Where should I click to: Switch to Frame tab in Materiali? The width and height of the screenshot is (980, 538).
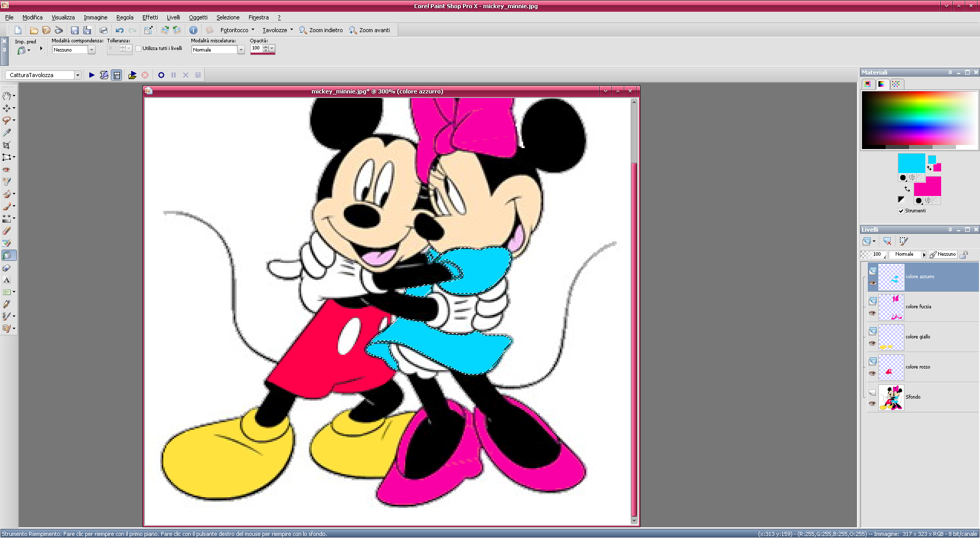[x=867, y=84]
